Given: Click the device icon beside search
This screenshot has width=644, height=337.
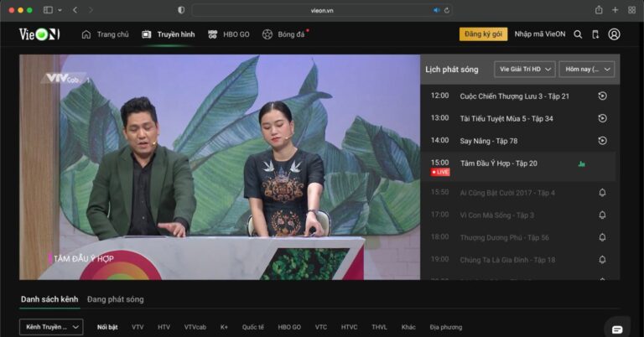Looking at the screenshot, I should pos(595,34).
